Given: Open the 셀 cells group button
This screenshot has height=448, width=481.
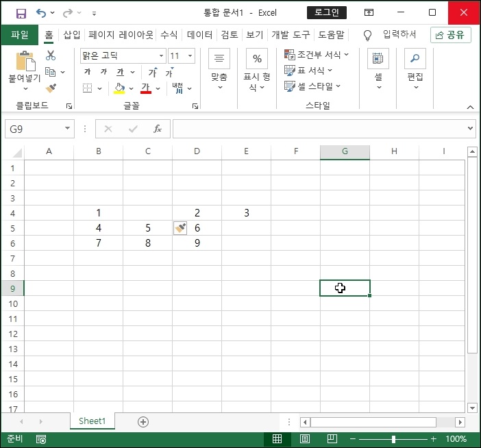Looking at the screenshot, I should (378, 69).
